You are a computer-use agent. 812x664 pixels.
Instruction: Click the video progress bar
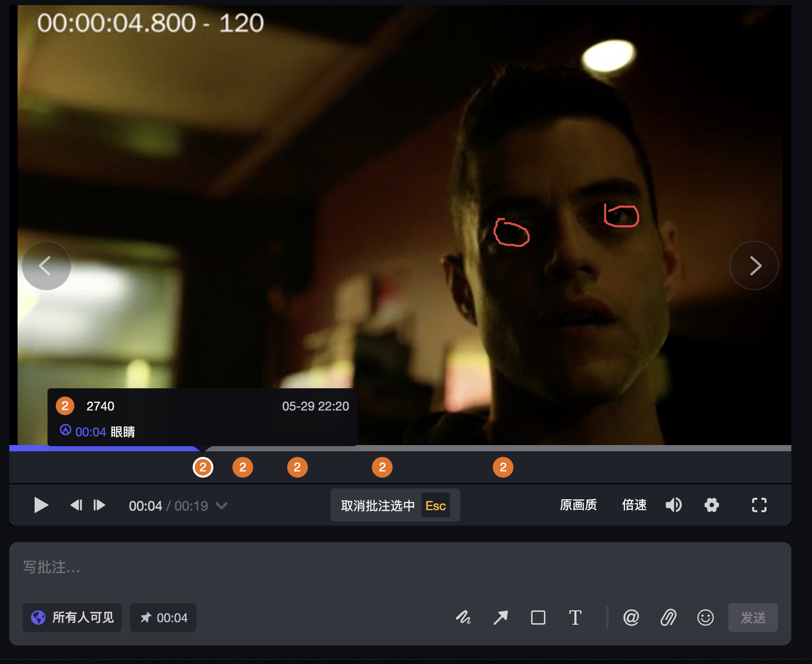400,448
